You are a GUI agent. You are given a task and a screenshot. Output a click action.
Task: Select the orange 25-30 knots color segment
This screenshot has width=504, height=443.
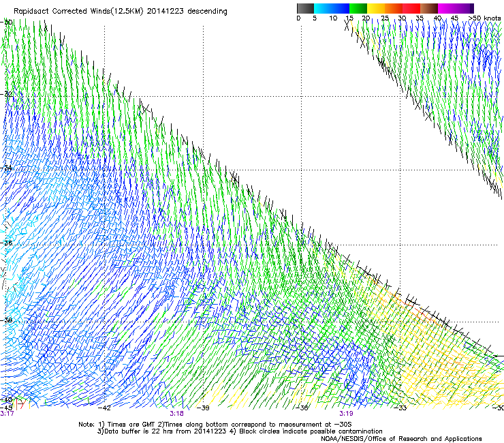pos(394,8)
